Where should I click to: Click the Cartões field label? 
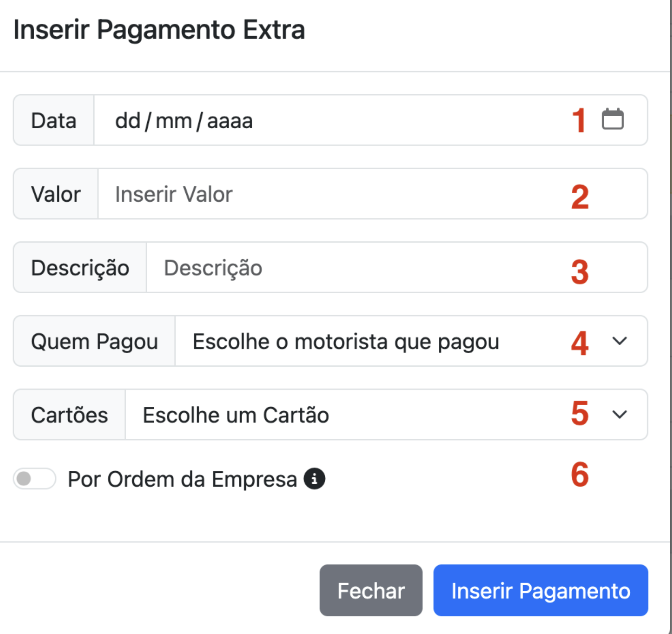click(69, 415)
